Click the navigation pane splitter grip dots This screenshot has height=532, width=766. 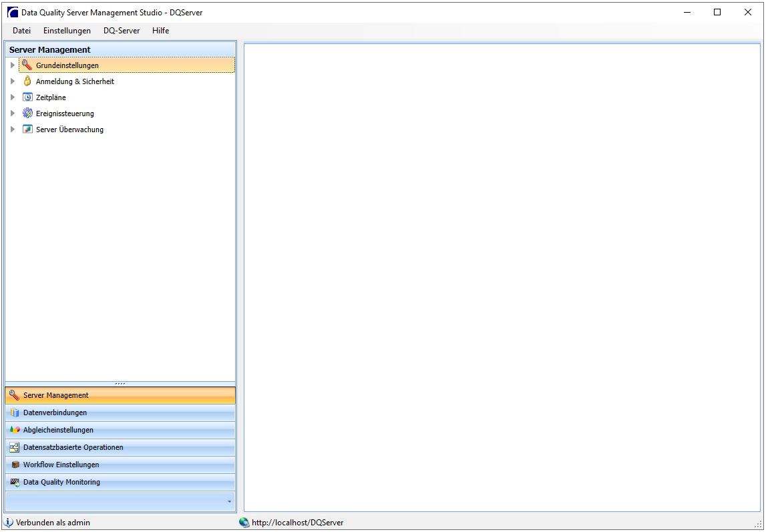(120, 384)
